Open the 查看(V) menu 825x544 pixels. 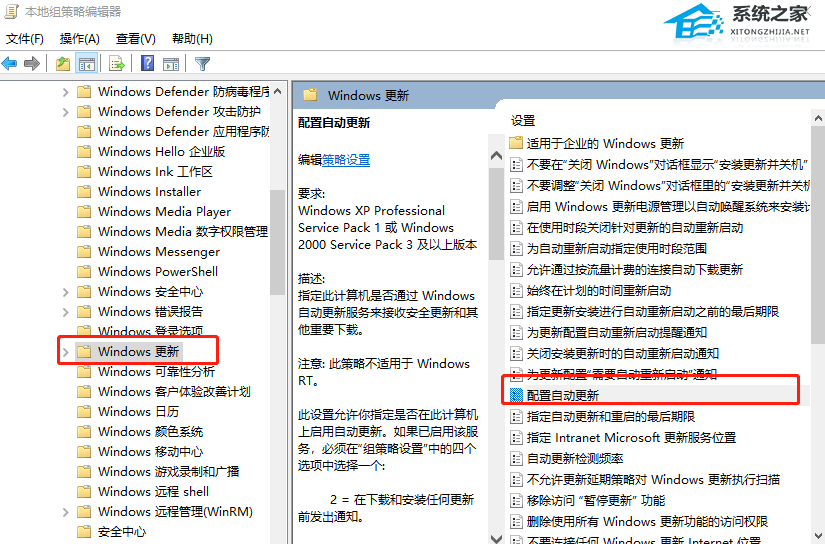pyautogui.click(x=136, y=39)
